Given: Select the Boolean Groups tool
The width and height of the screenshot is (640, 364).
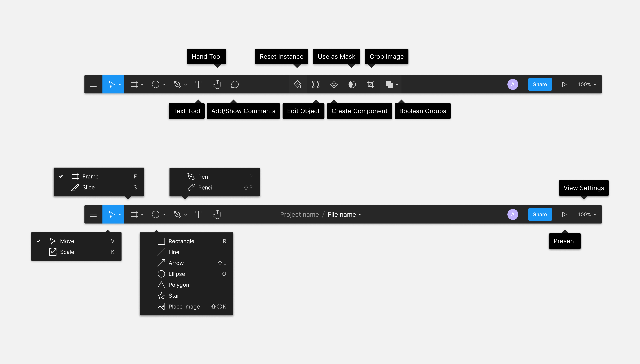Looking at the screenshot, I should pyautogui.click(x=389, y=84).
